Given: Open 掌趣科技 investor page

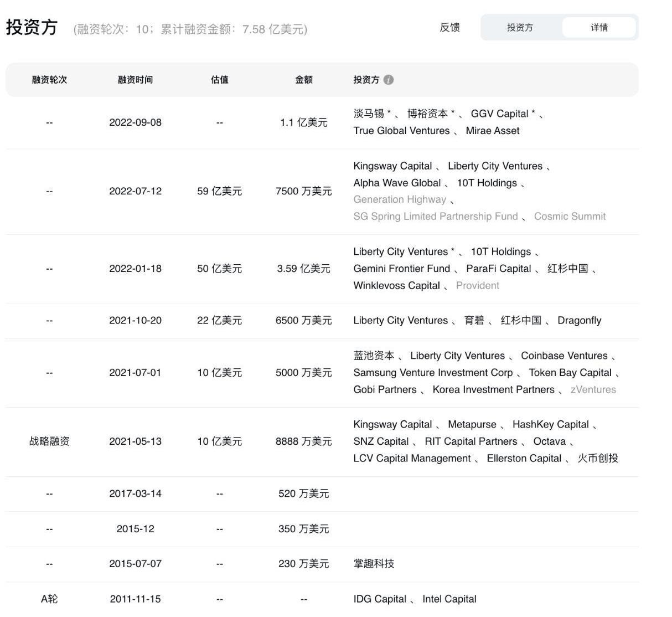Looking at the screenshot, I should tap(374, 564).
